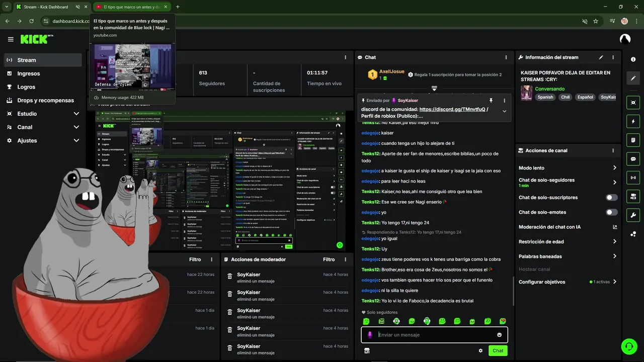
Task: Open Palabras baneadas settings
Action: [568, 256]
